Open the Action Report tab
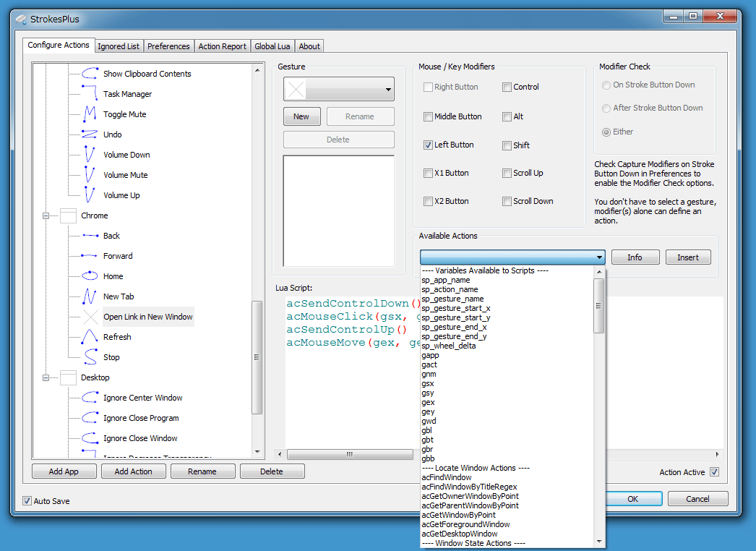Viewport: 756px width, 551px height. [223, 46]
